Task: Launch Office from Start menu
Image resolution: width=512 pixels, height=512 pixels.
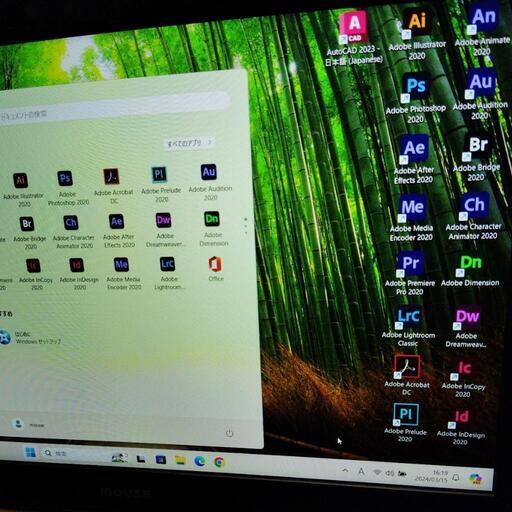Action: (215, 269)
